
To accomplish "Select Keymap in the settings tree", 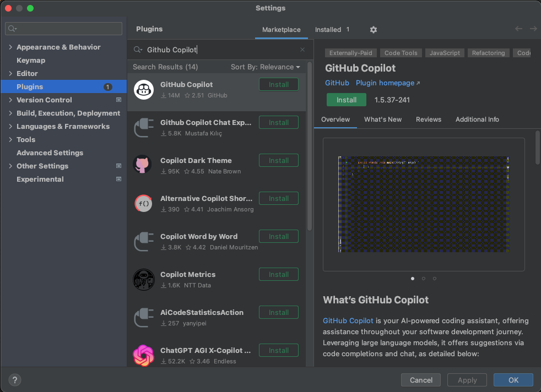I will tap(31, 61).
